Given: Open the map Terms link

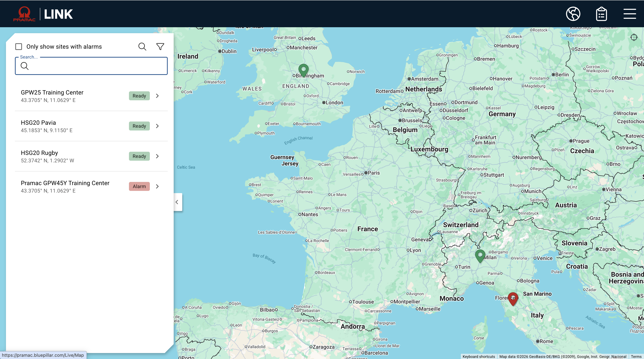Looking at the screenshot, I should [x=636, y=357].
